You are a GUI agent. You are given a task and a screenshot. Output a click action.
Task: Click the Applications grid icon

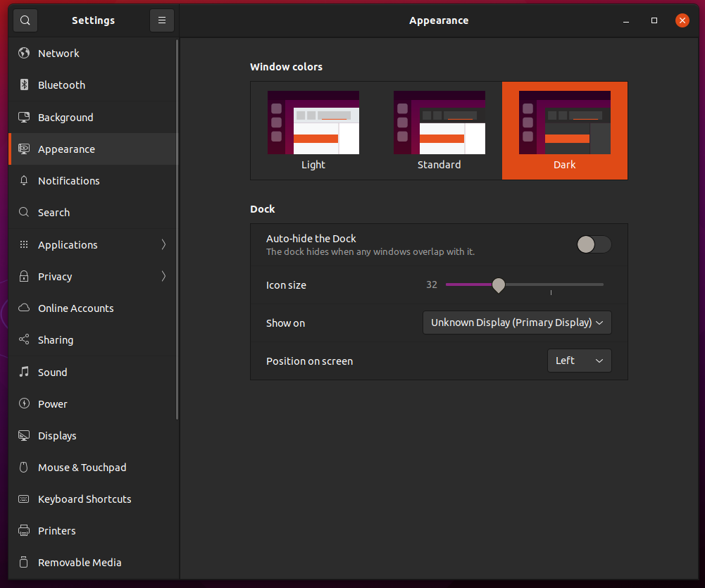point(24,244)
